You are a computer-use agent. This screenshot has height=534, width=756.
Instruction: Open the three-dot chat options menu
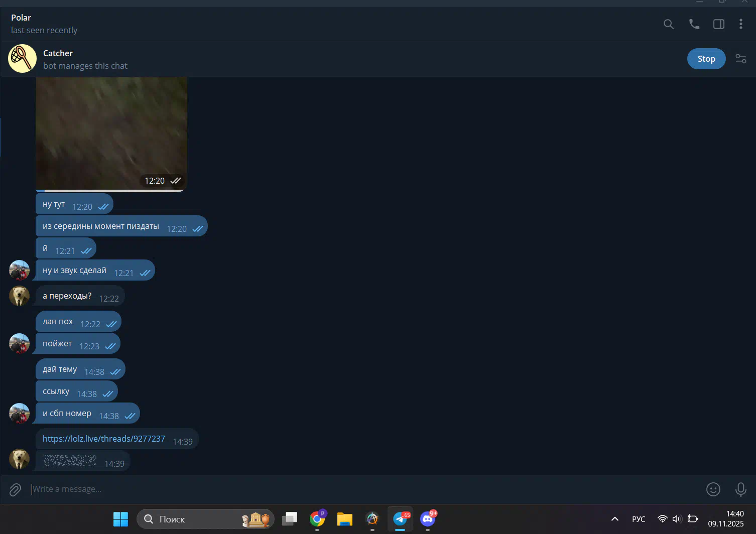(740, 24)
